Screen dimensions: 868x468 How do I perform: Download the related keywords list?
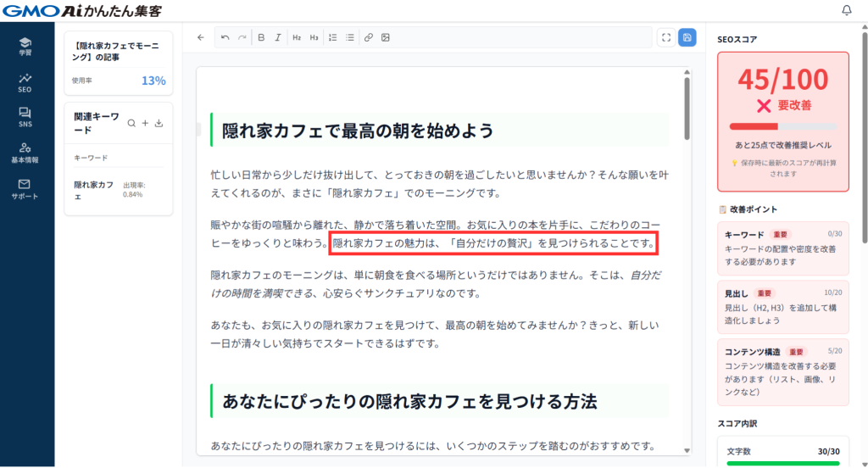(x=159, y=123)
